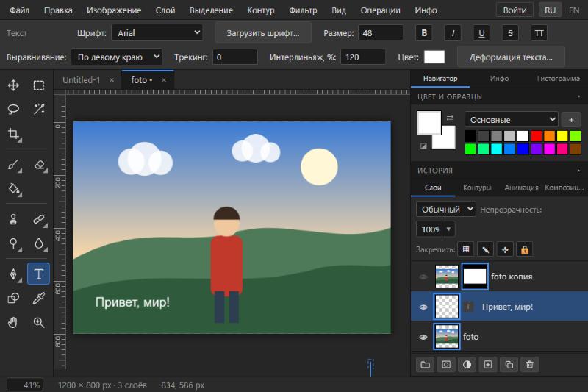This screenshot has height=392, width=588.
Task: Click the Загрузить шрифт button
Action: click(x=263, y=33)
